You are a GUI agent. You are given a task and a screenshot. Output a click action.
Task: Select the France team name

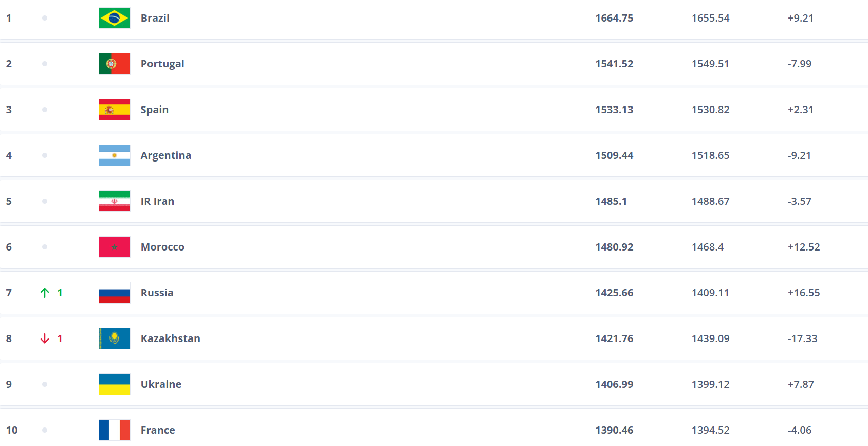tap(158, 430)
